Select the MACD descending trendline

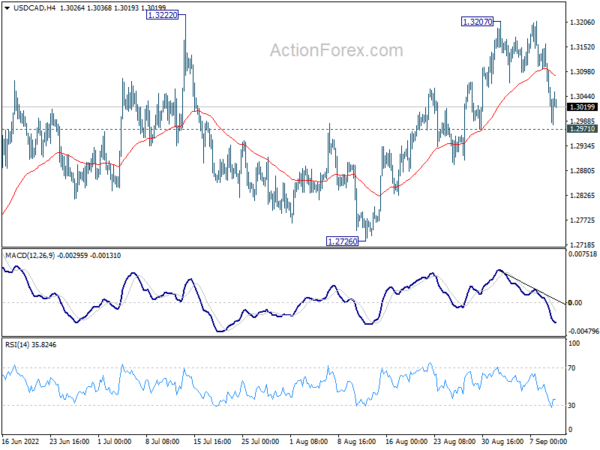point(533,288)
